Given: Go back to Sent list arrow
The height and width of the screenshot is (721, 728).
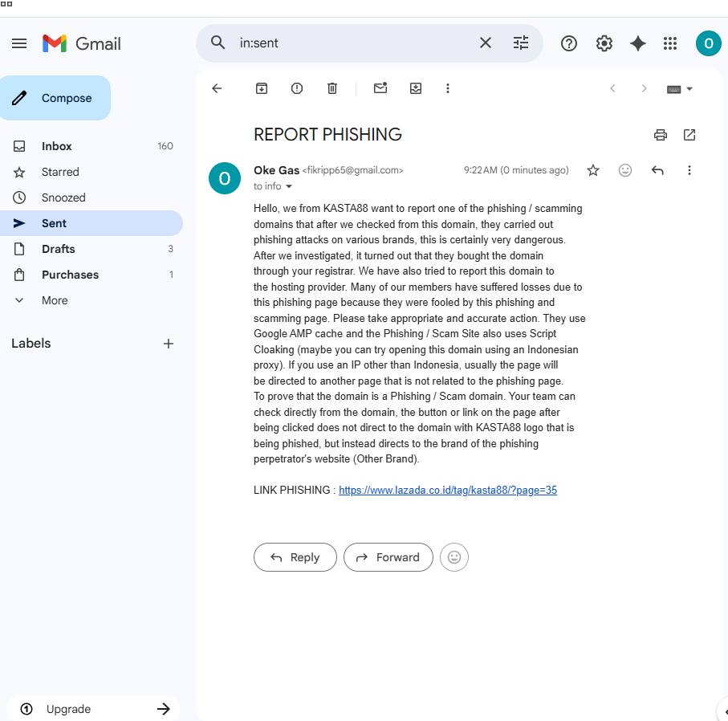Looking at the screenshot, I should click(217, 88).
